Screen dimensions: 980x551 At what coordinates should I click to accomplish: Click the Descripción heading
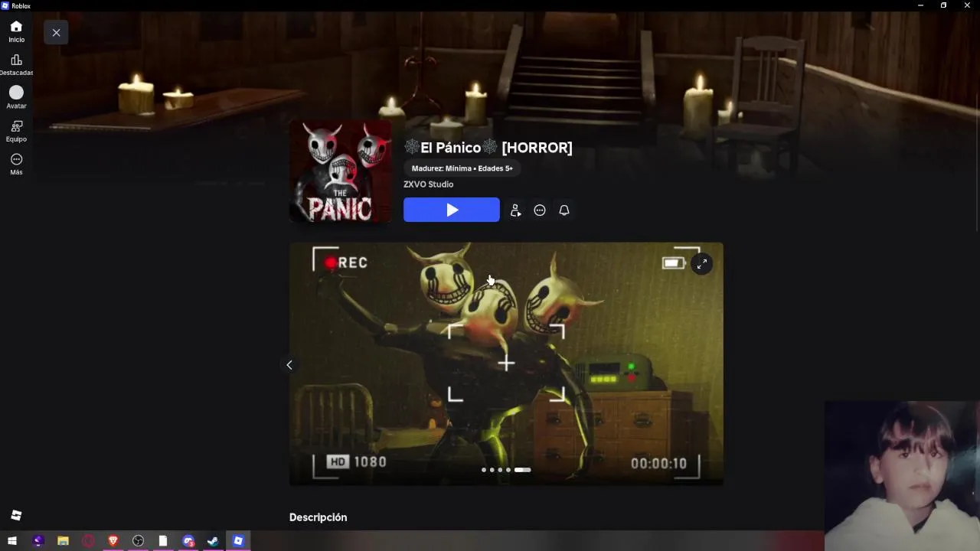click(x=318, y=517)
